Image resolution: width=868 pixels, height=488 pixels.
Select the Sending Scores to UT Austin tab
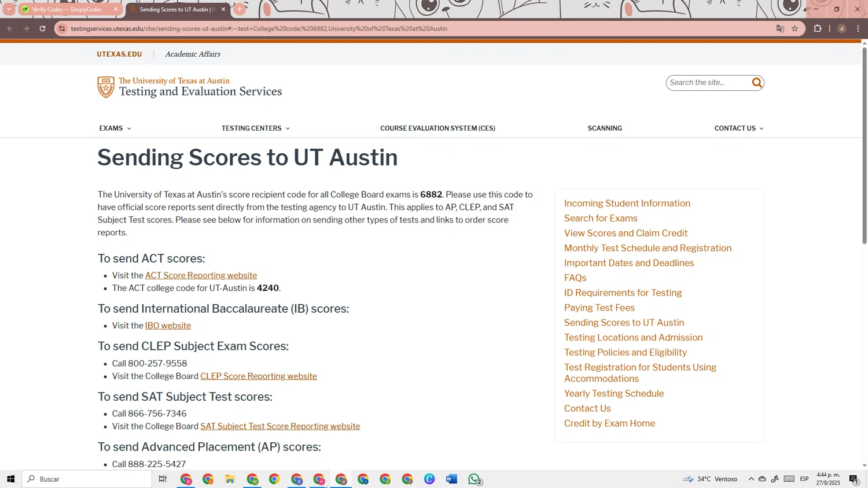176,9
